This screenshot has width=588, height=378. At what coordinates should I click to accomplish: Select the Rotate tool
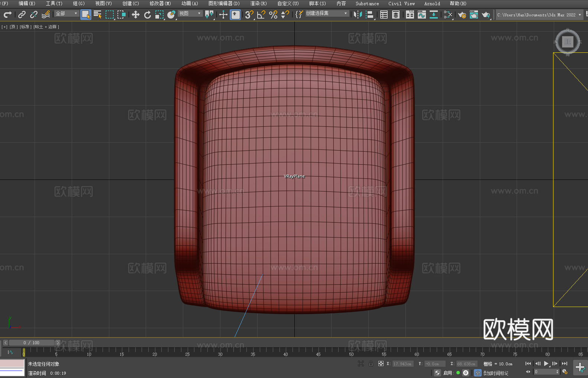(x=148, y=14)
